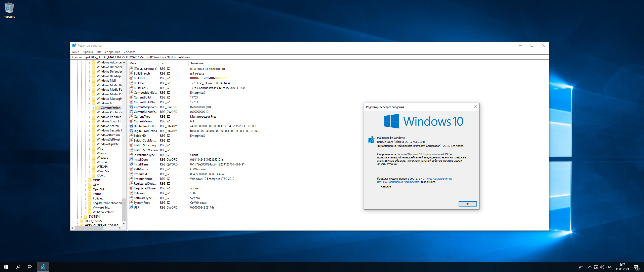Switch the ENG input language indicator
Viewport: 644px width, 272px height.
[609, 267]
